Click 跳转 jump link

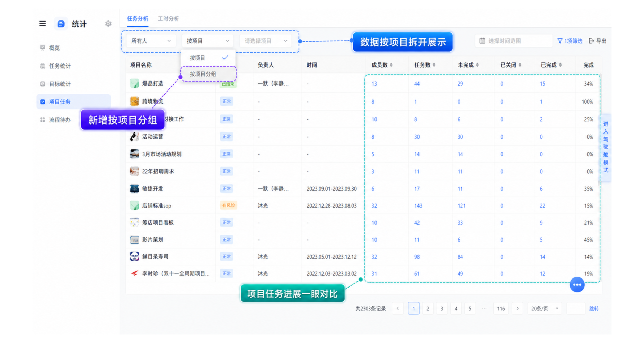(594, 308)
